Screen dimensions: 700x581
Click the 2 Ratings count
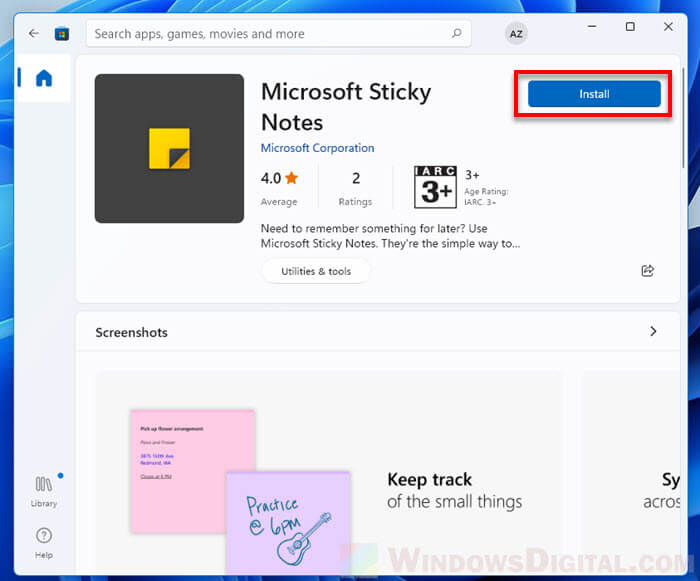coord(355,188)
